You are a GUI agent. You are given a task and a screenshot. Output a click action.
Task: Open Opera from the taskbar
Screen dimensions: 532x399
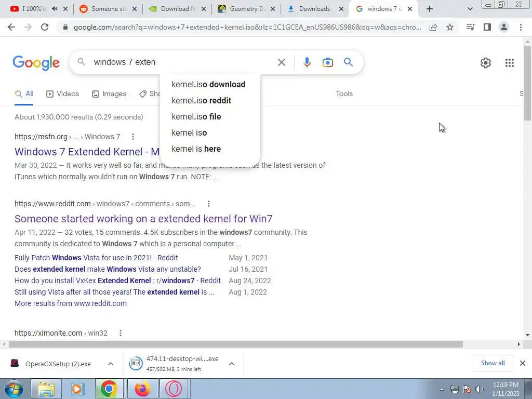point(174,389)
